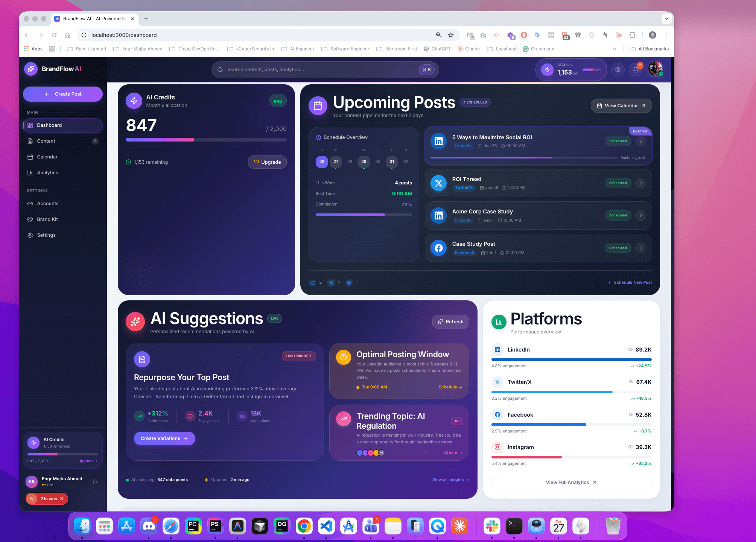Viewport: 756px width, 542px height.
Task: Open the Calendar section in sidebar
Action: (47, 157)
